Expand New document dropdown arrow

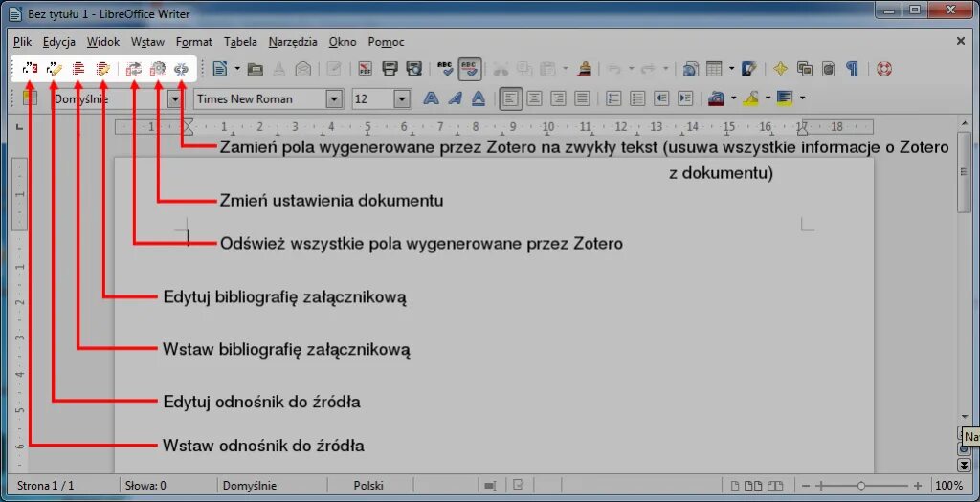point(237,69)
